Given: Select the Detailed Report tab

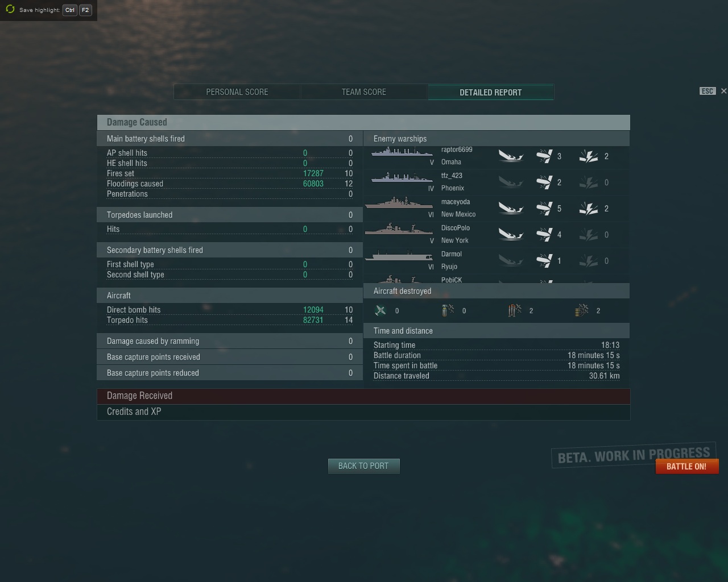Looking at the screenshot, I should 490,92.
